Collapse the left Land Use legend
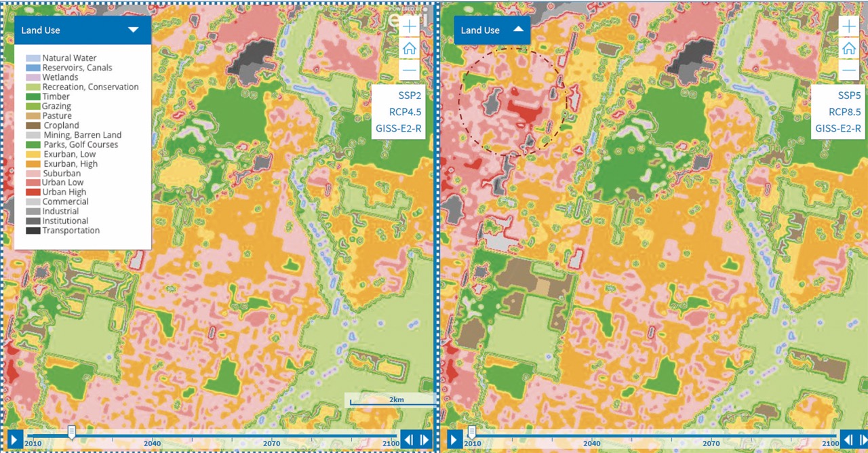The image size is (868, 453). [133, 30]
